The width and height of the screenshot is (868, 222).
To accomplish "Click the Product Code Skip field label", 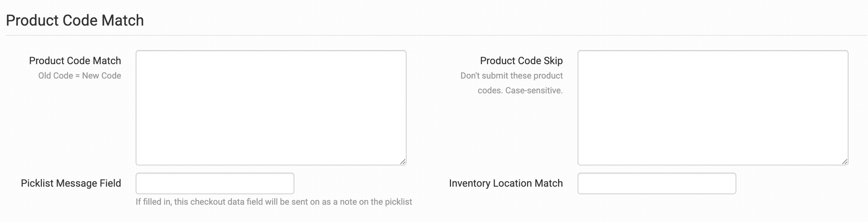I will (x=521, y=61).
